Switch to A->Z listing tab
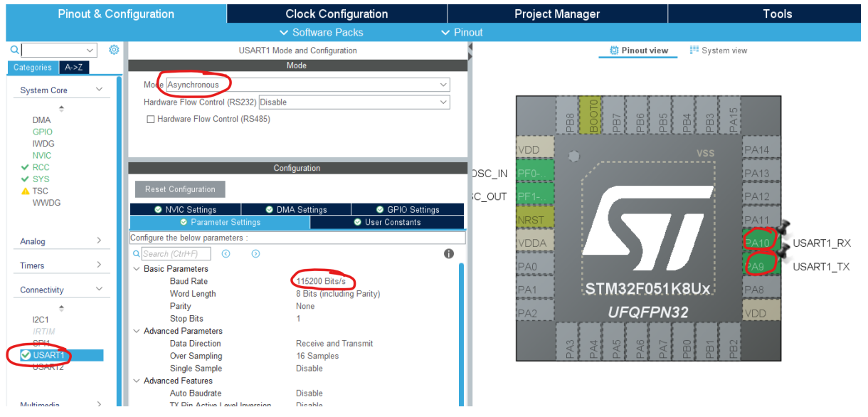The width and height of the screenshot is (868, 417). pos(73,68)
